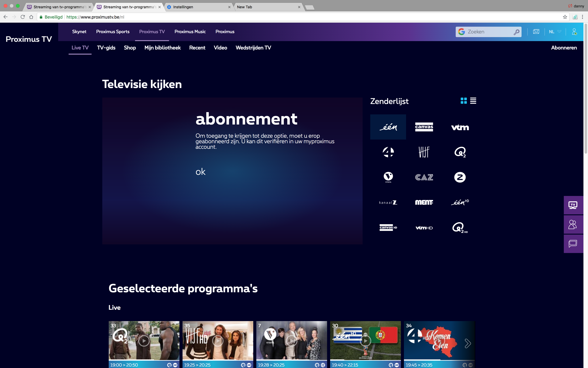Open the Proximus TV navigation item
This screenshot has height=368, width=588.
click(152, 32)
